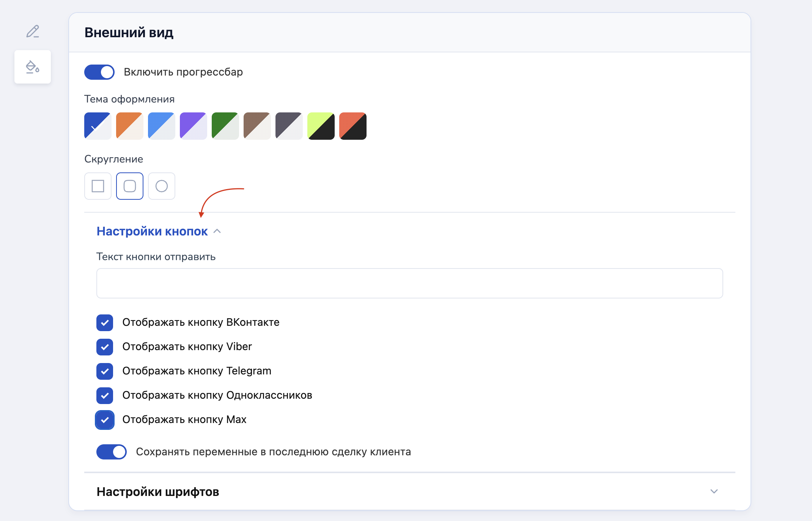Click the submit button text input field

(410, 283)
